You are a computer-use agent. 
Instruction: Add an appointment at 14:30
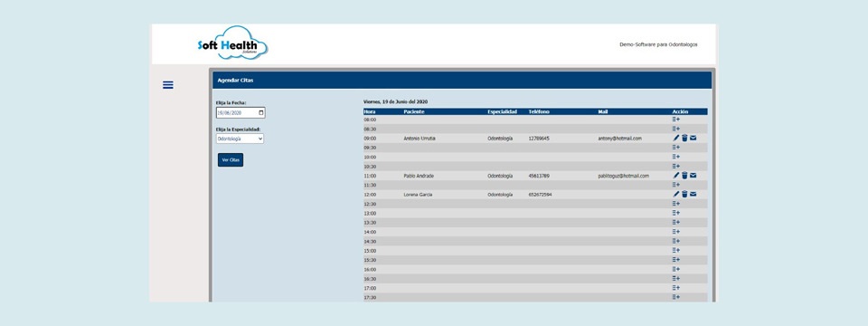coord(676,241)
